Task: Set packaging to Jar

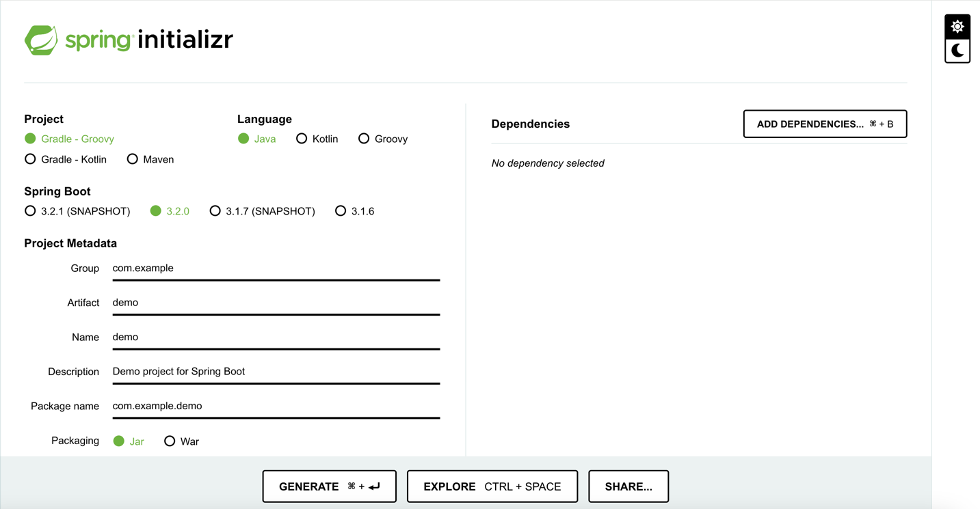Action: pos(129,441)
